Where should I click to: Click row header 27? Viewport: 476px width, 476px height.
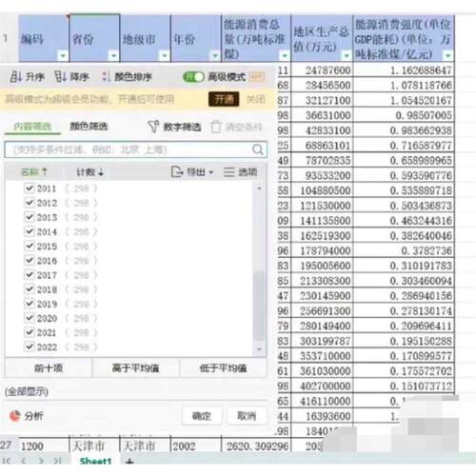point(7,446)
